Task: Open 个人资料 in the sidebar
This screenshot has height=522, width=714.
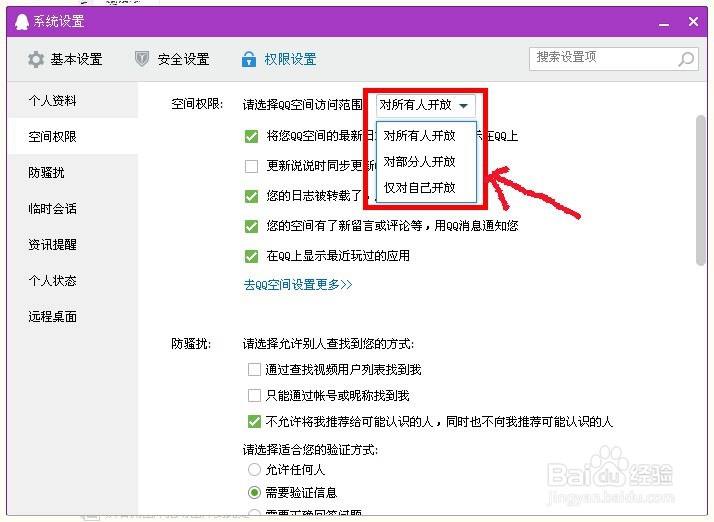Action: tap(73, 100)
